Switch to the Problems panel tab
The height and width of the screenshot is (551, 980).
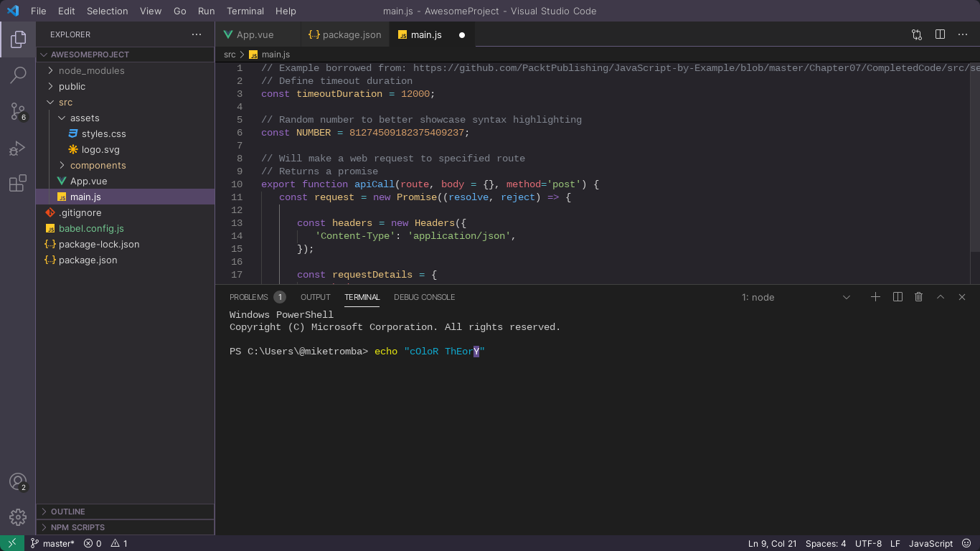257,297
